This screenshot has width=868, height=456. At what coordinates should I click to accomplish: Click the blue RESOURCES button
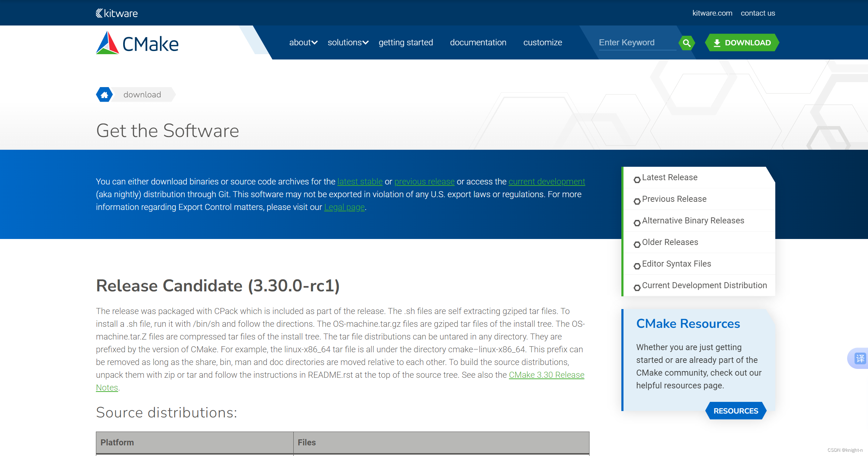point(736,411)
